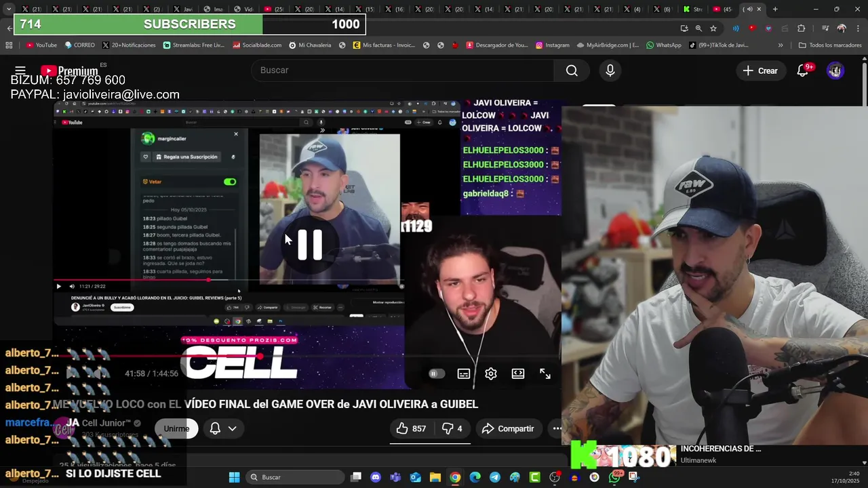Click the Cell Junior channel name

tap(106, 423)
